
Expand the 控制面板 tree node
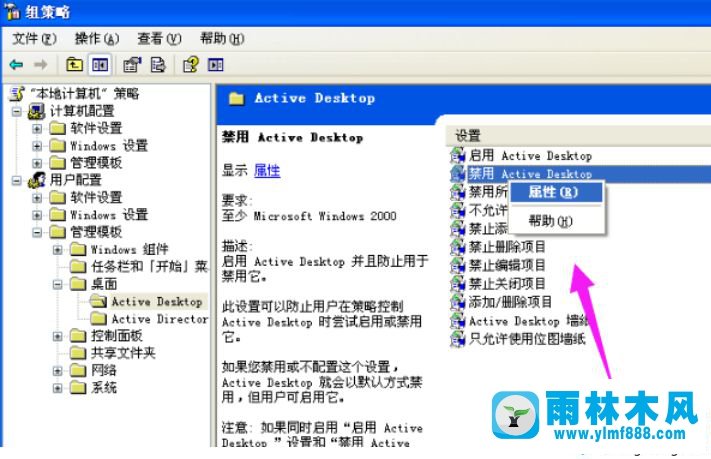58,337
